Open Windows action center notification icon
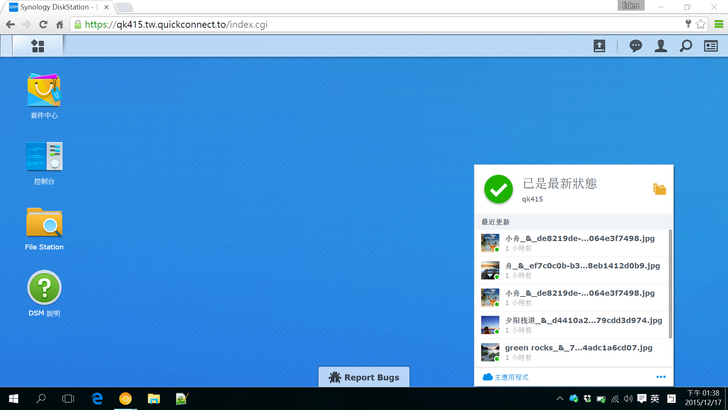Screen dimensions: 728x410 tap(642, 398)
